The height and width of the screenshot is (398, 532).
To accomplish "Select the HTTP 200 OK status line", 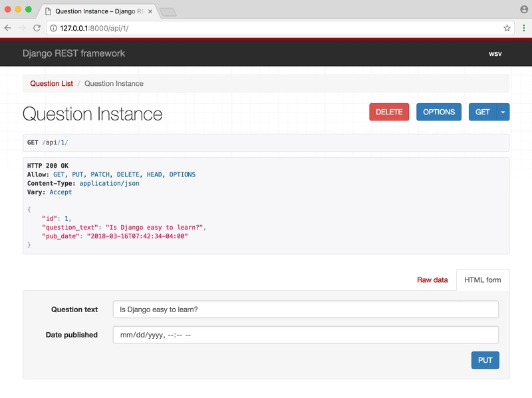I will [48, 166].
